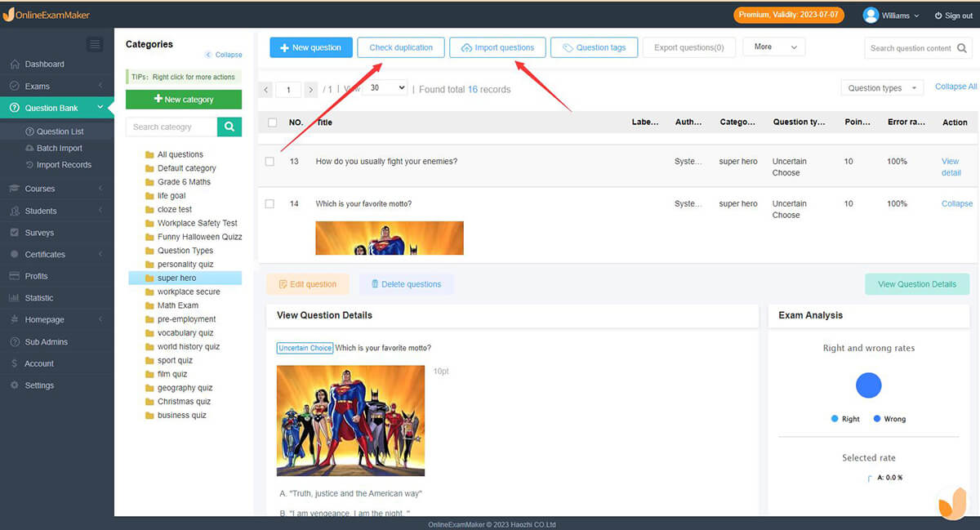Expand the More options menu
Image resolution: width=980 pixels, height=530 pixels.
(x=773, y=47)
